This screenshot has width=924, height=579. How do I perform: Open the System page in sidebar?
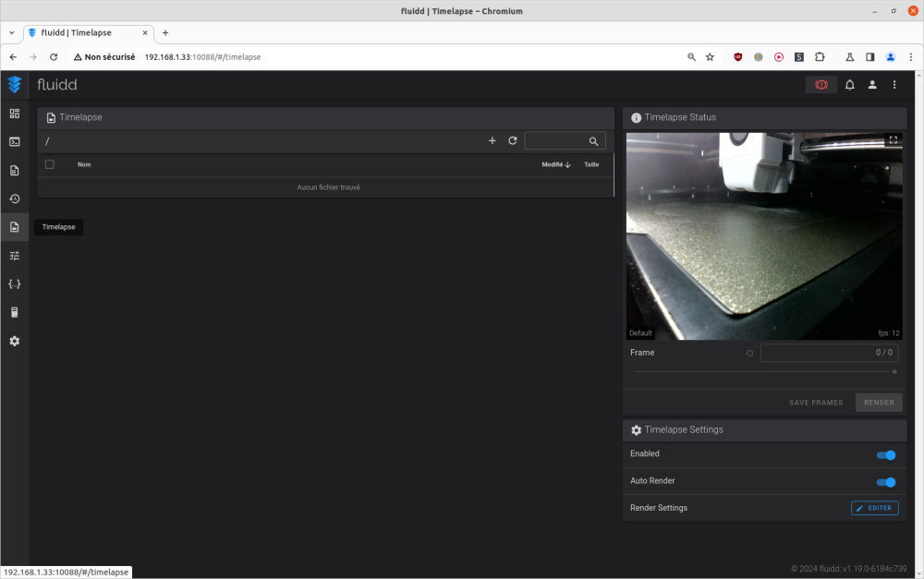click(15, 312)
